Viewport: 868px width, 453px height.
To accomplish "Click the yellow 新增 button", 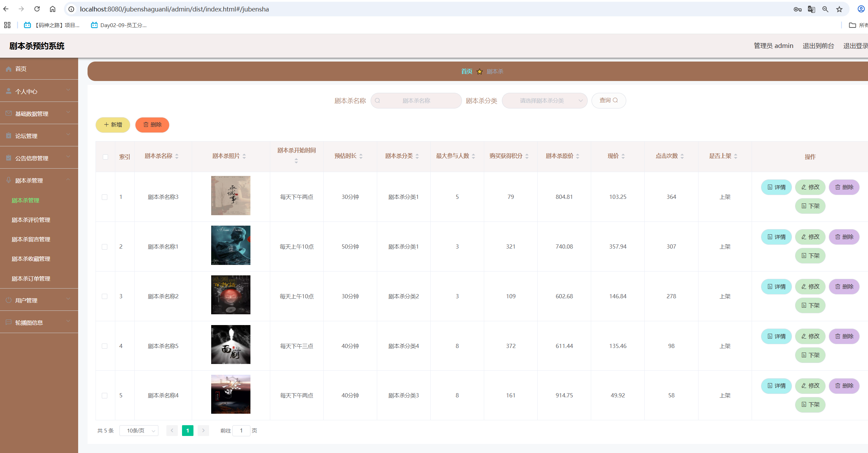I will coord(113,125).
